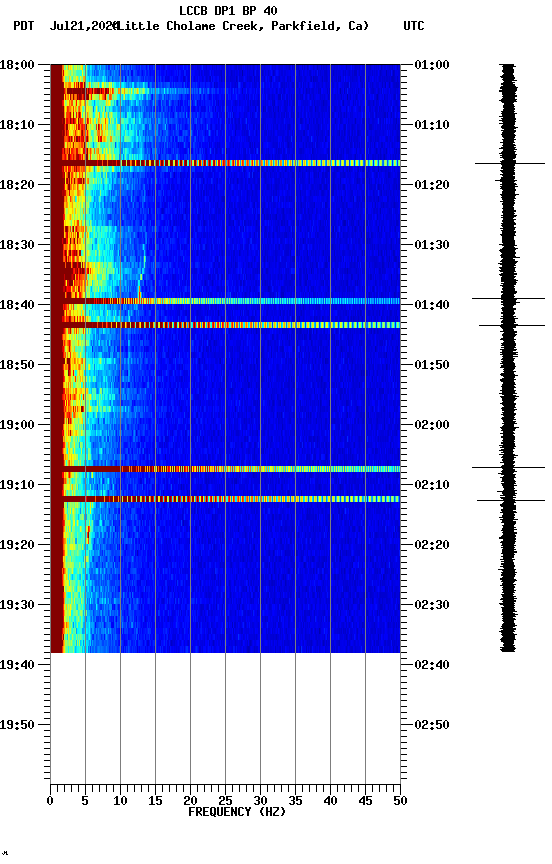Image resolution: width=552 pixels, height=864 pixels.
Task: Click the '50' frequency axis tick label
Action: [400, 802]
